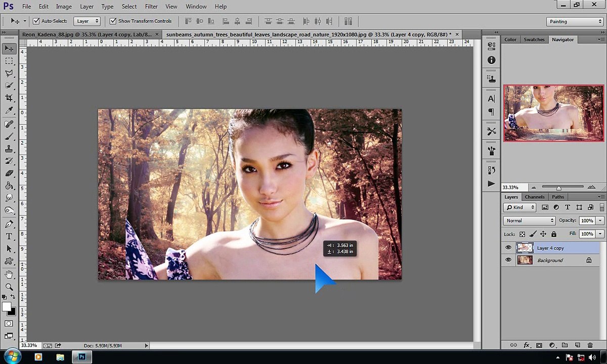Open the Painting workspace dropdown
The image size is (607, 364).
coord(575,22)
